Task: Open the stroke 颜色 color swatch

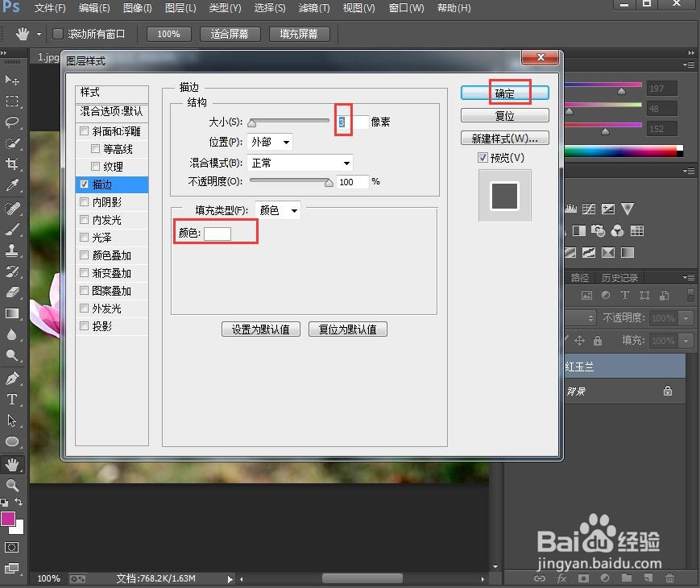Action: 217,234
